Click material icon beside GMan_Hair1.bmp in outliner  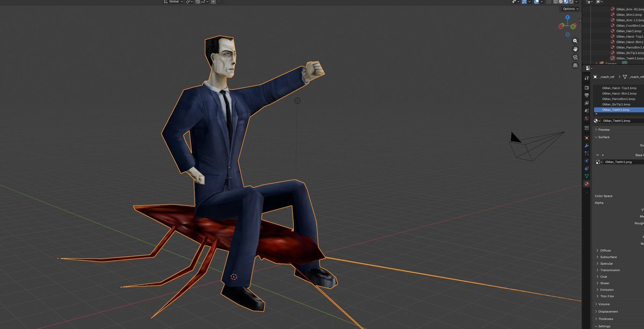pos(613,31)
